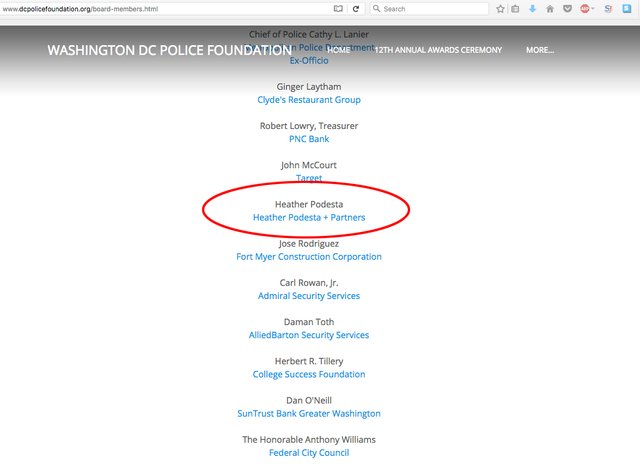Image resolution: width=640 pixels, height=465 pixels.
Task: Bookmark this page with the star icon
Action: (x=500, y=9)
